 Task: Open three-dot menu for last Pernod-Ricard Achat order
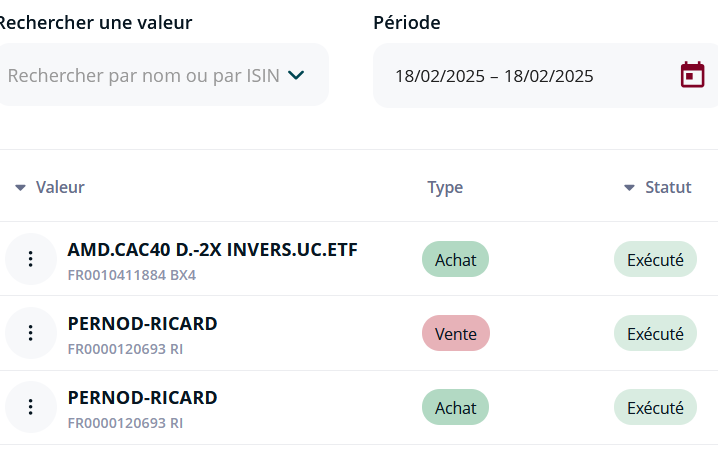pos(31,407)
